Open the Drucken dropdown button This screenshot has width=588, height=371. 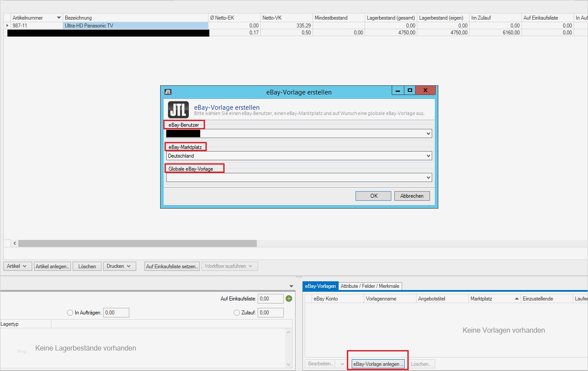pyautogui.click(x=120, y=266)
